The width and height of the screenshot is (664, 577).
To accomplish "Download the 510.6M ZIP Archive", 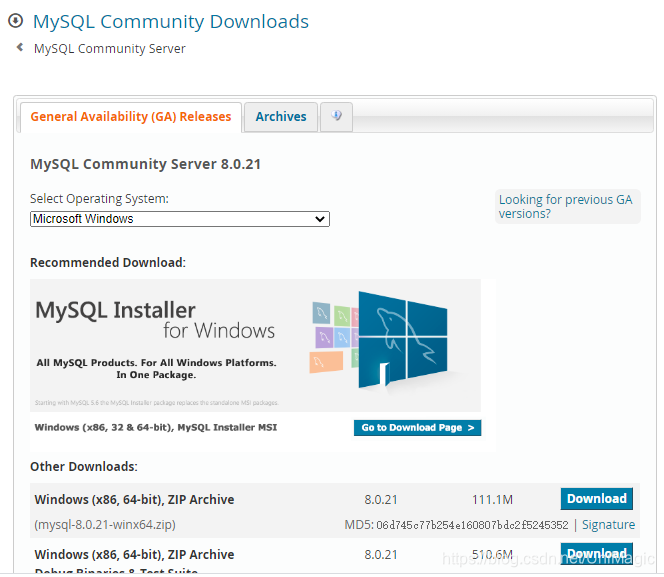I will point(596,553).
